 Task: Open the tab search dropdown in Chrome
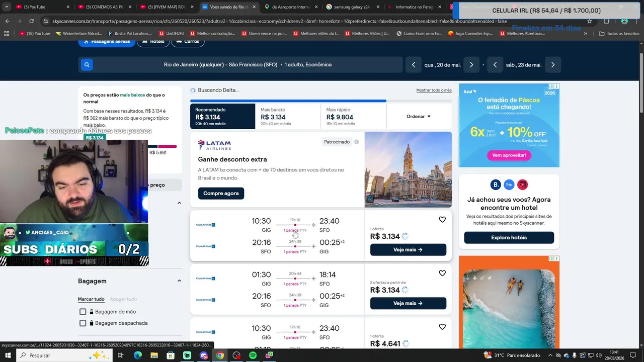(x=7, y=7)
